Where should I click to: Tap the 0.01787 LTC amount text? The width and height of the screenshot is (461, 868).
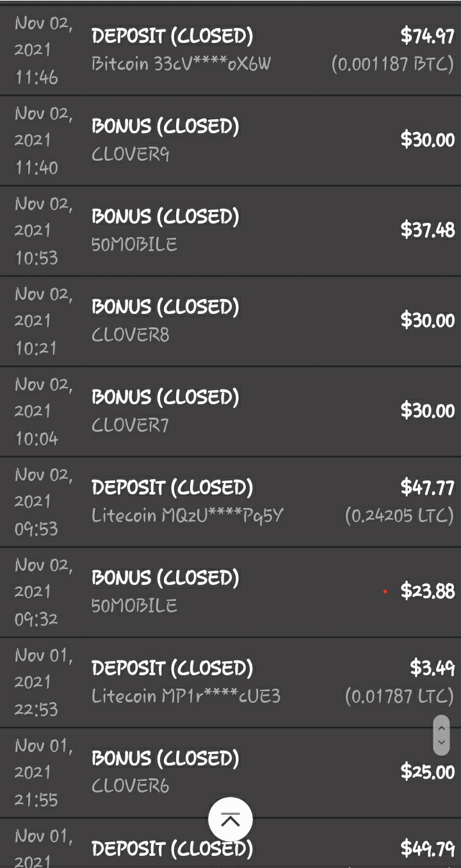pos(399,696)
